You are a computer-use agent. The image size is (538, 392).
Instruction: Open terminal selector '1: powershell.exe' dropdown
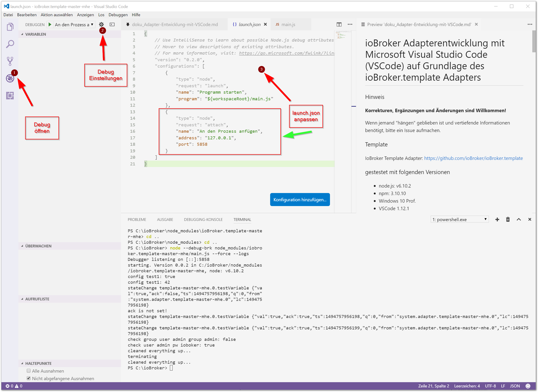(x=459, y=220)
